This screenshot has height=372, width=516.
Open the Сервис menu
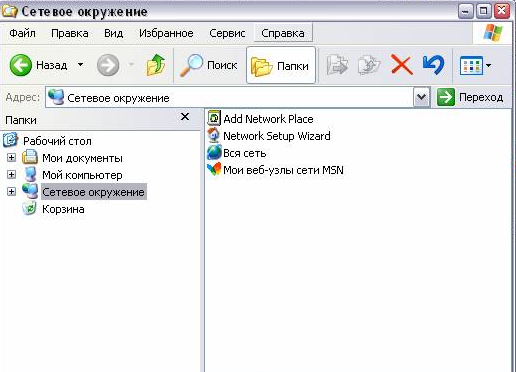tap(227, 33)
